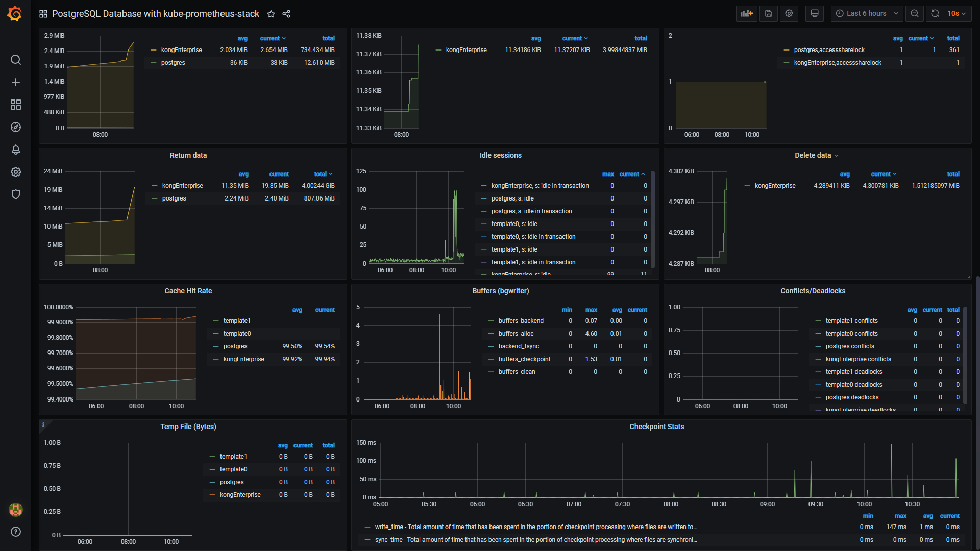Image resolution: width=980 pixels, height=551 pixels.
Task: Click the refresh dashboard button
Action: 935,14
